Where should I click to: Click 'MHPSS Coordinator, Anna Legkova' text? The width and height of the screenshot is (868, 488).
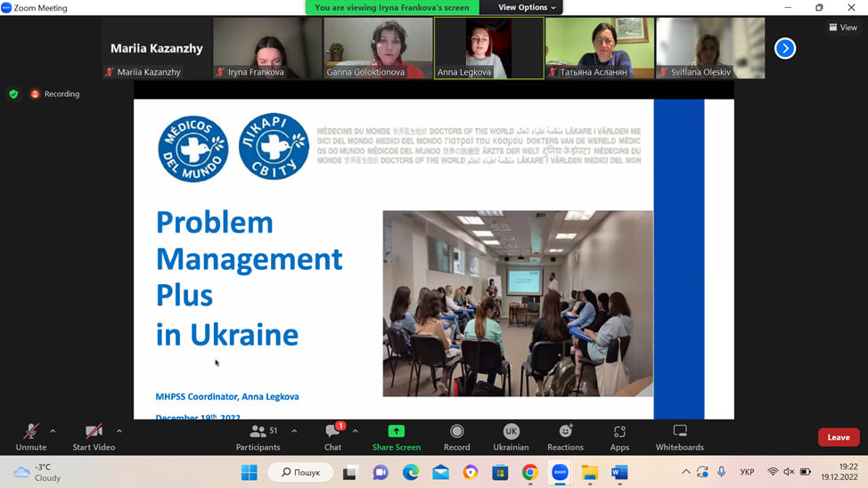point(227,396)
